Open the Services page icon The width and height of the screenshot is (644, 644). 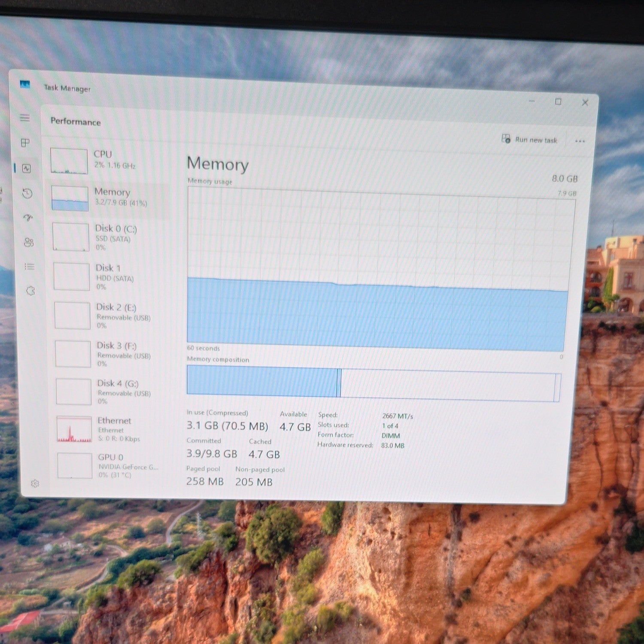tap(30, 291)
